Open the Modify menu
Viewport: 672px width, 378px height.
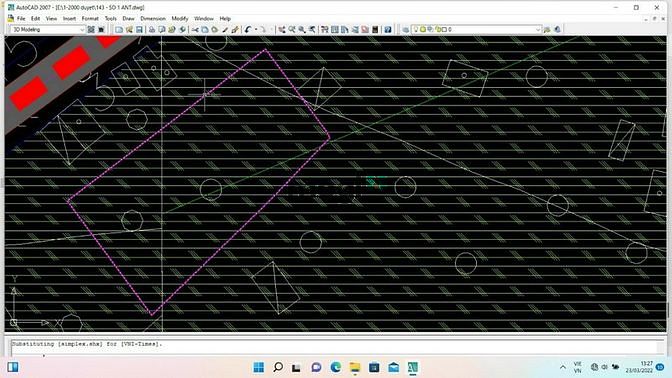180,18
